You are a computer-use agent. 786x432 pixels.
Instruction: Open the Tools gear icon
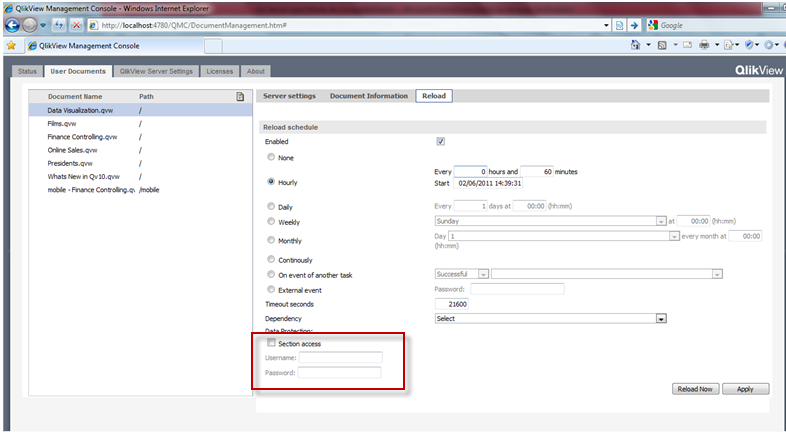[x=768, y=45]
